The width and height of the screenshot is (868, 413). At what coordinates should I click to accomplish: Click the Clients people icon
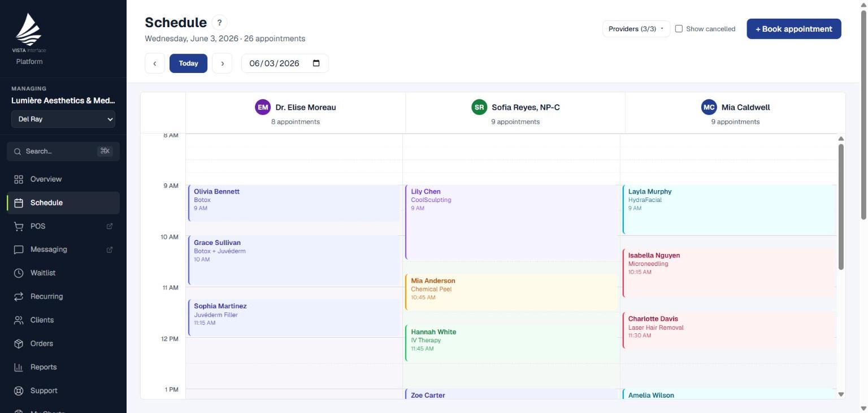pos(19,320)
